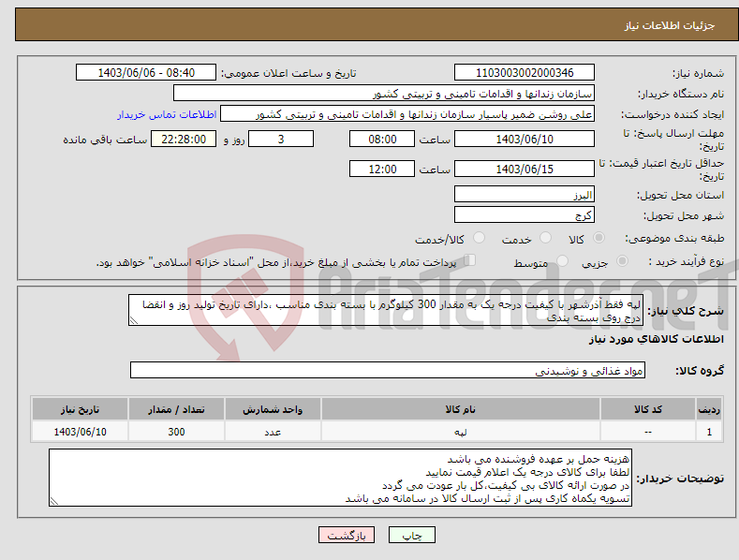Click the deadline time 08:00 field
The image size is (739, 560).
pyautogui.click(x=382, y=139)
